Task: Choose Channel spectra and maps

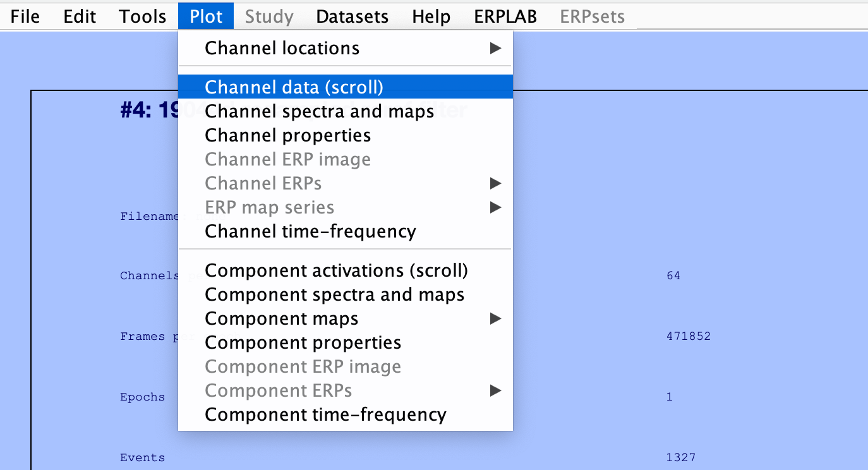Action: [320, 111]
